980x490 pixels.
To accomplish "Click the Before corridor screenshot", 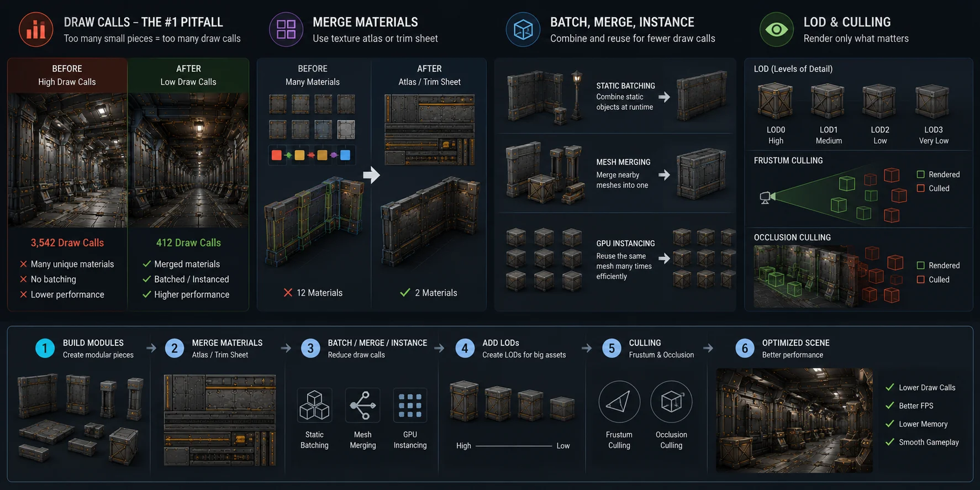I will (x=67, y=160).
